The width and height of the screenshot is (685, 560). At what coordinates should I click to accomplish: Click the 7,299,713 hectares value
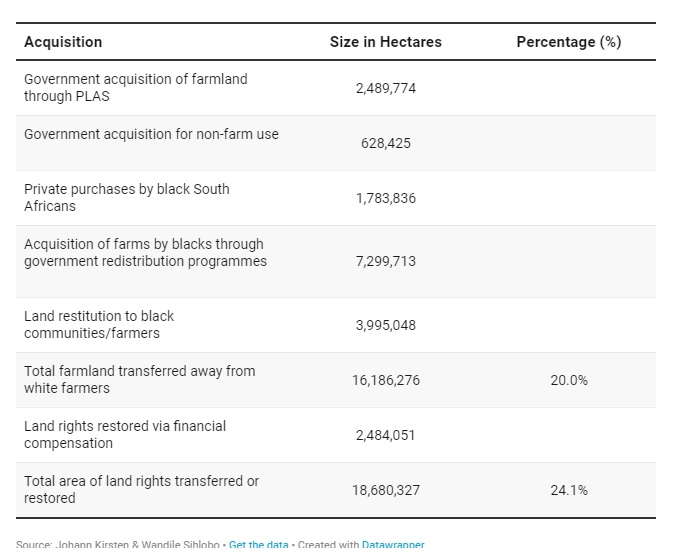pos(385,261)
